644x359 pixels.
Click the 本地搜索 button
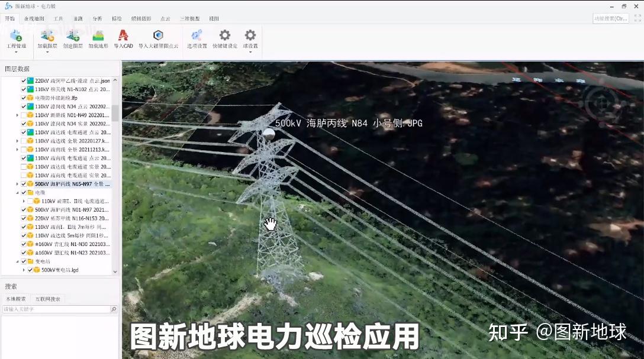coord(15,297)
